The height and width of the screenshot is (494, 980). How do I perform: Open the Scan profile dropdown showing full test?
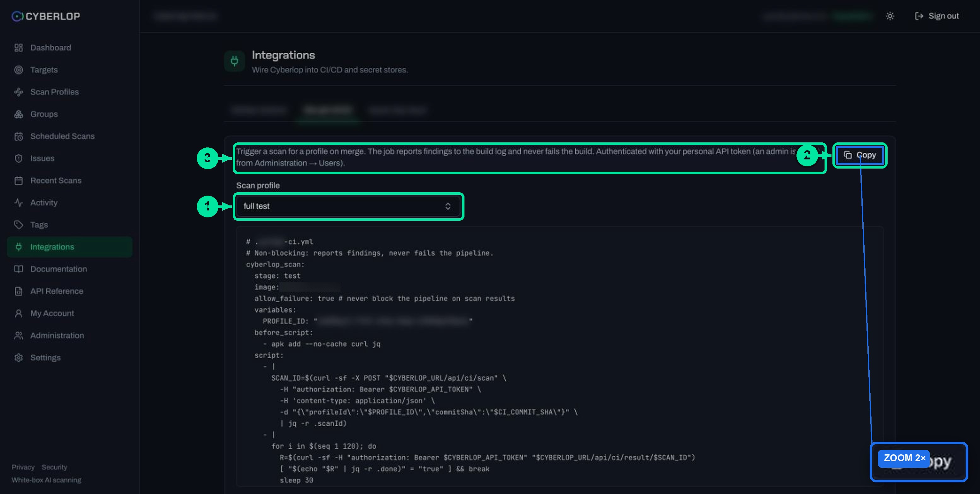tap(348, 206)
